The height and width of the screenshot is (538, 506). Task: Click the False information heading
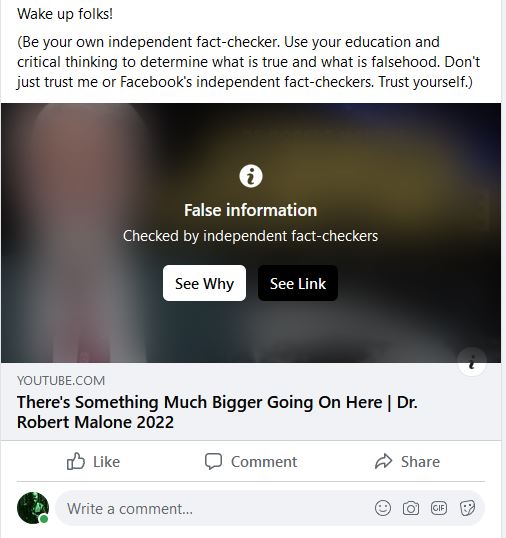250,210
